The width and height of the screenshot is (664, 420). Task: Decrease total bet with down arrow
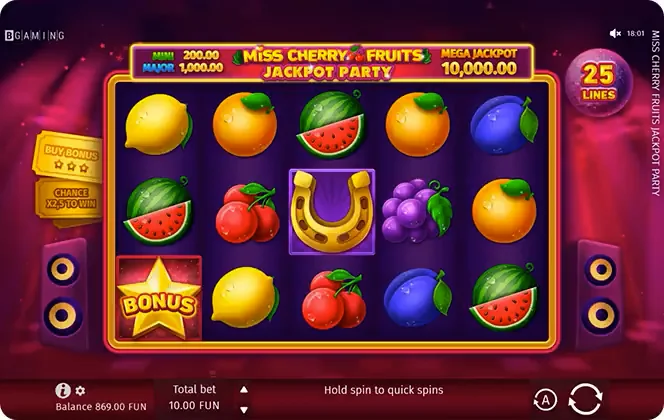tap(244, 409)
